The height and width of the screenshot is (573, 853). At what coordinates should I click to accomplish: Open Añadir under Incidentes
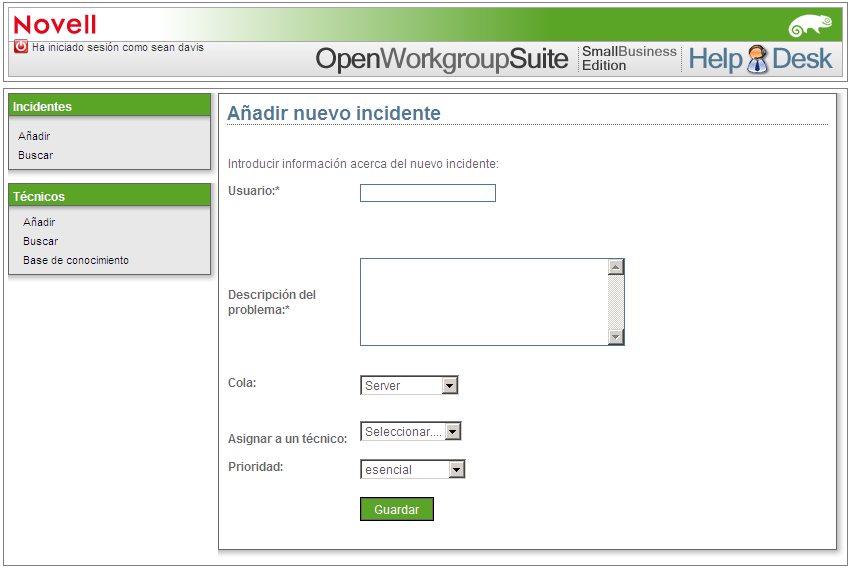pyautogui.click(x=34, y=136)
